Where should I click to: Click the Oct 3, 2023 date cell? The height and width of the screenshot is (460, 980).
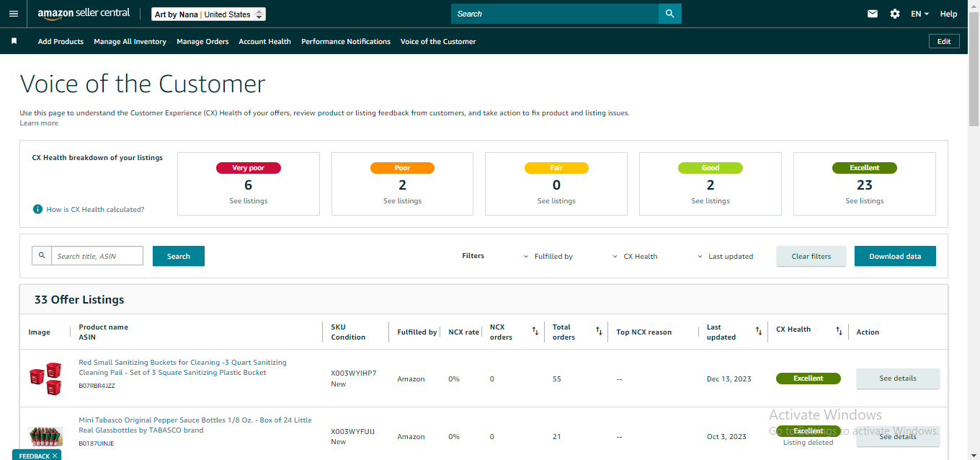pos(726,436)
